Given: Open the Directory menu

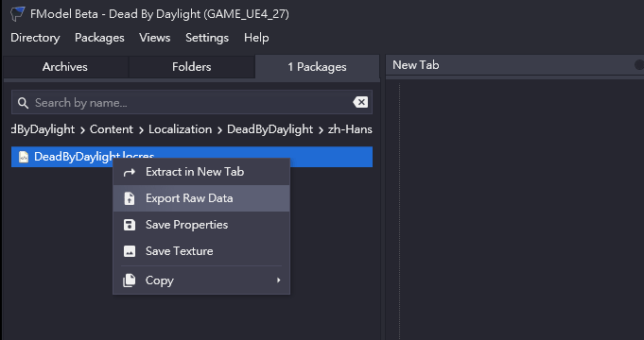Looking at the screenshot, I should pyautogui.click(x=35, y=38).
